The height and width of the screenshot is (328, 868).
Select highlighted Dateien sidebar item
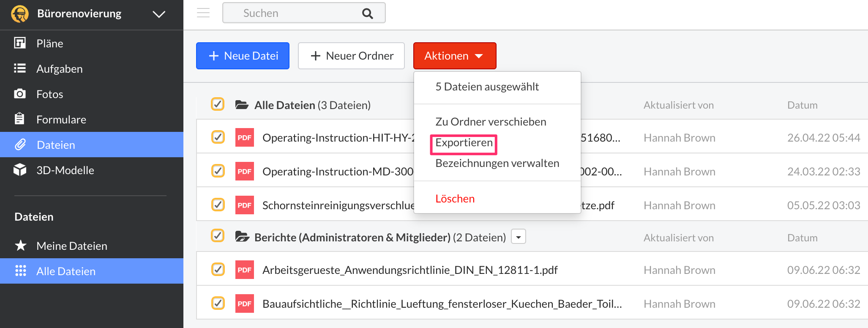tap(92, 145)
